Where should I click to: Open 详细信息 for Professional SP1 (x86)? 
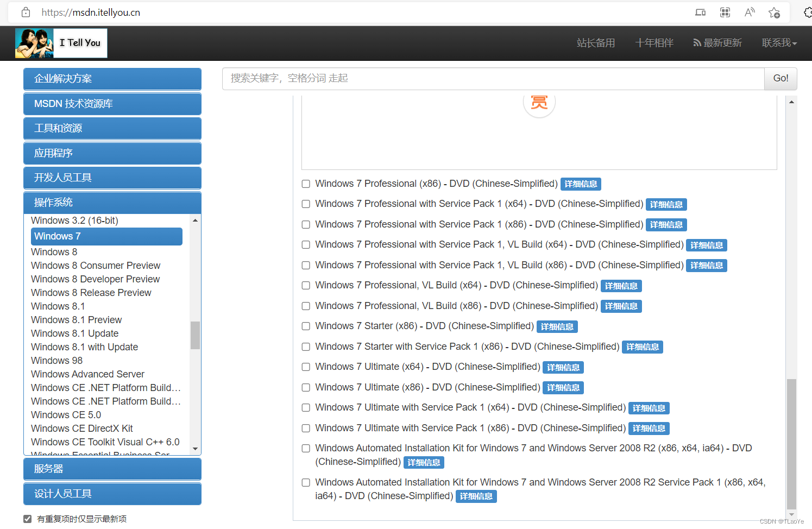click(666, 225)
